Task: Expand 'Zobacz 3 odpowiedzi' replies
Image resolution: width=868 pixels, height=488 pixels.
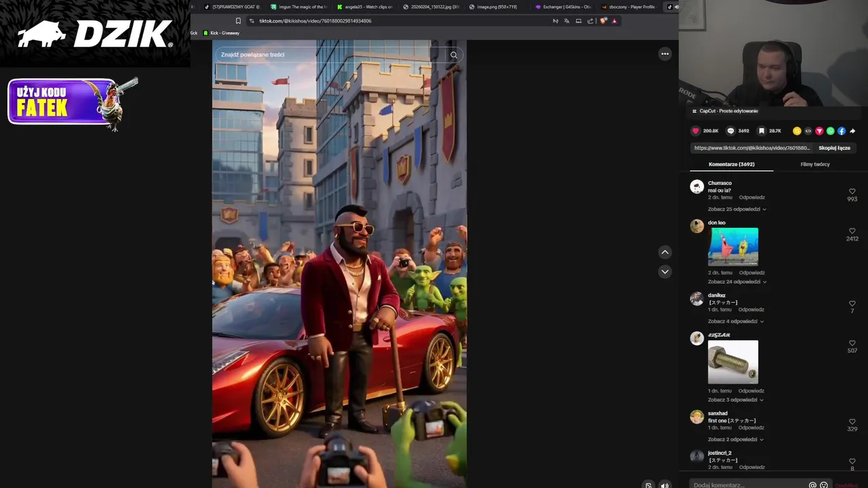Action: coord(736,400)
